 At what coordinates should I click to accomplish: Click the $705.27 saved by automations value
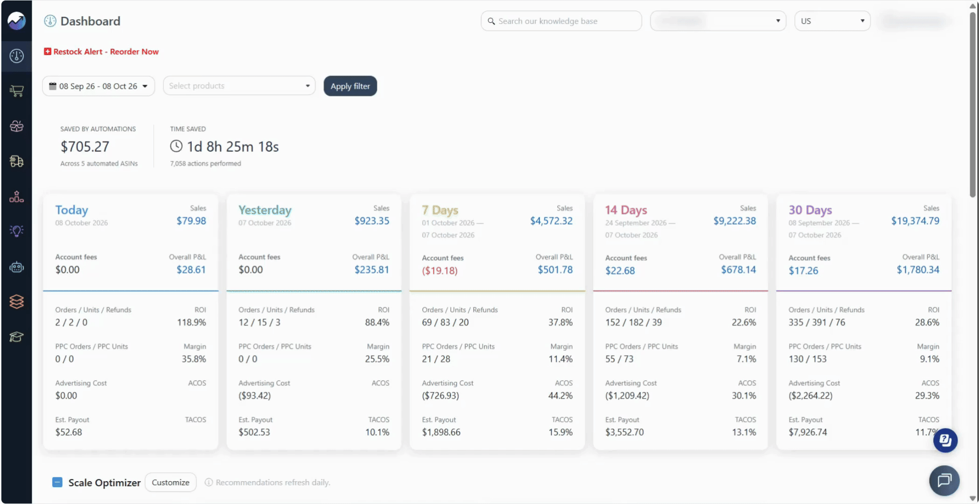84,147
